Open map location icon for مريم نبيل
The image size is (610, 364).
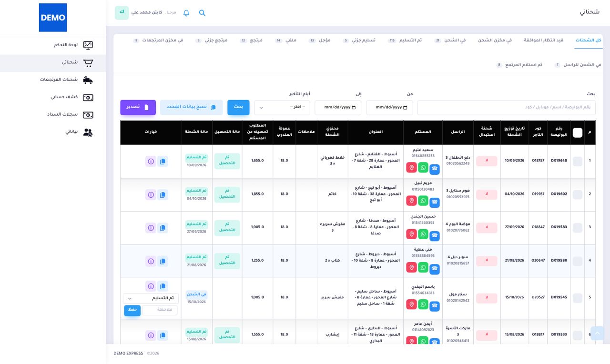412,201
